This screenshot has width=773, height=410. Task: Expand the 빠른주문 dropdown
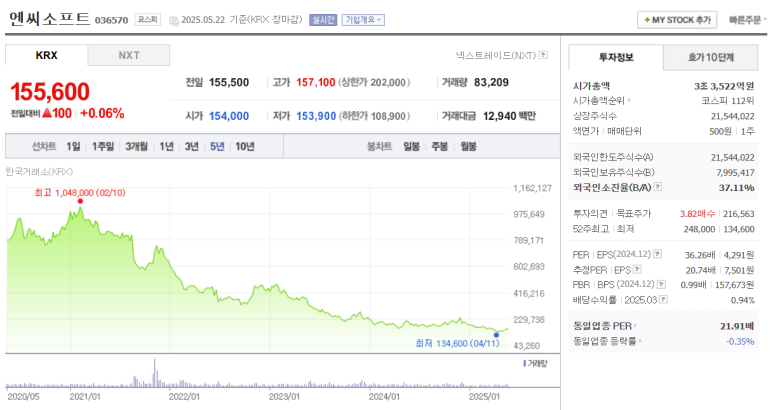coord(748,20)
